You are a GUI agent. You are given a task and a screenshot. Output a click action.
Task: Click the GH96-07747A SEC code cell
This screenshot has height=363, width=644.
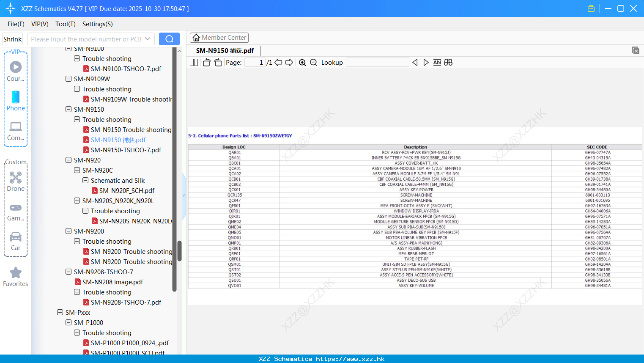[x=597, y=152]
